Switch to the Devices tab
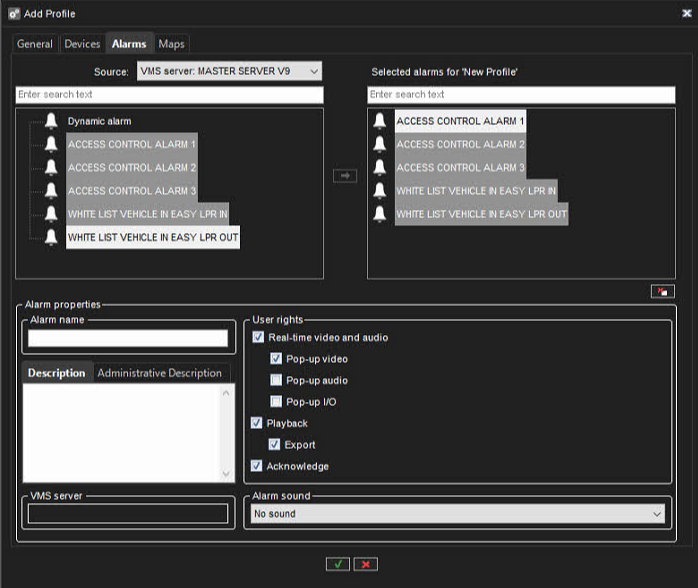This screenshot has height=588, width=698. tap(82, 44)
